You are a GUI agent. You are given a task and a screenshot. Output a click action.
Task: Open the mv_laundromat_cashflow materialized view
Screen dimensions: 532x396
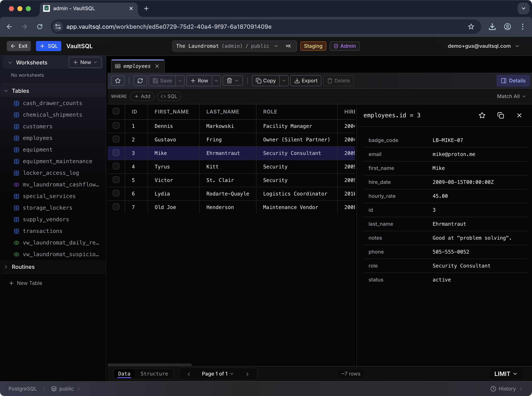point(56,184)
